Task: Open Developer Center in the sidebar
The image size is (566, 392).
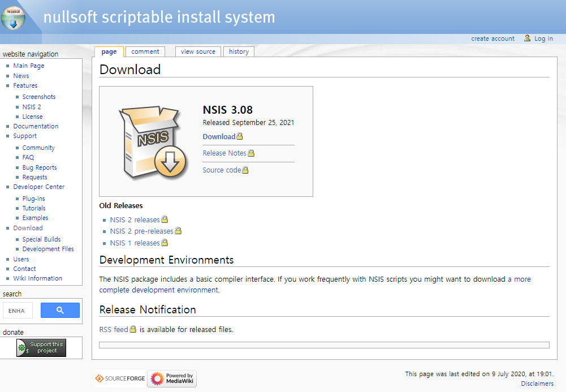Action: pyautogui.click(x=39, y=187)
